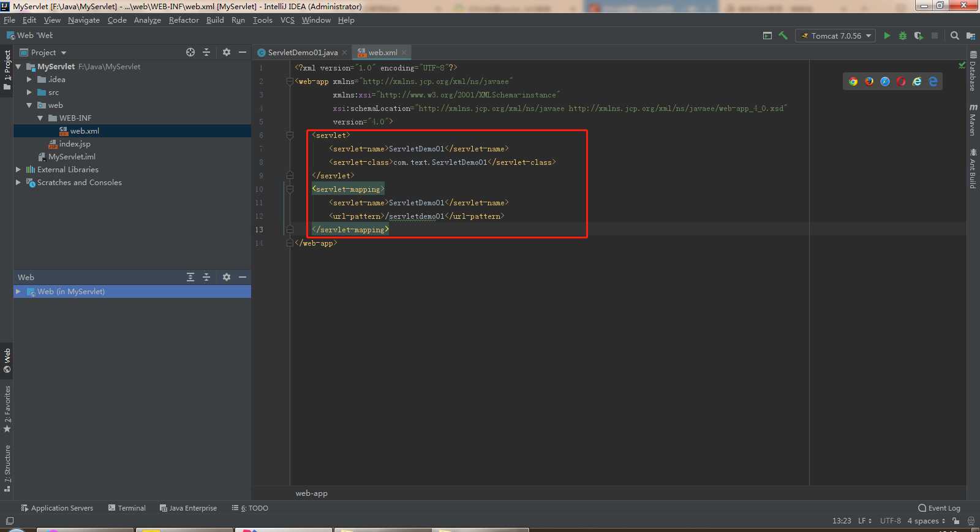The image size is (980, 532).
Task: Collapse all in Project panel header
Action: click(206, 52)
